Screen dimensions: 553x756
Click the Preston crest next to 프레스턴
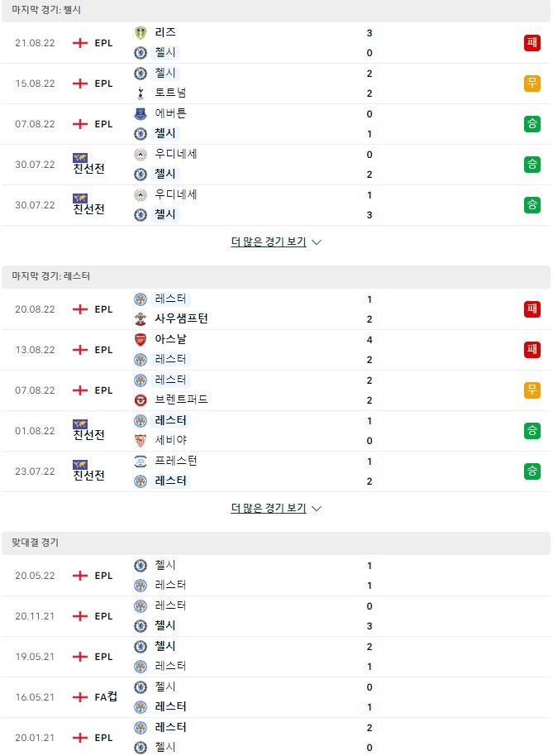[141, 461]
